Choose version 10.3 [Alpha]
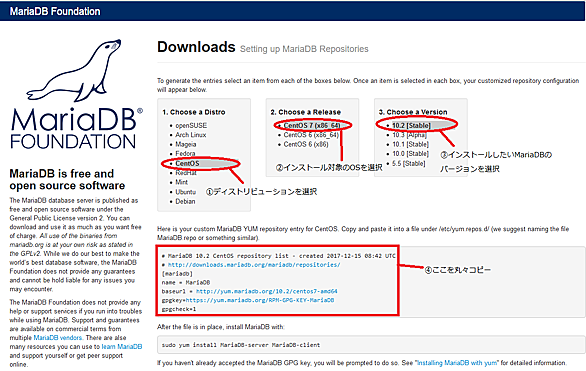586x371 pixels. [409, 135]
